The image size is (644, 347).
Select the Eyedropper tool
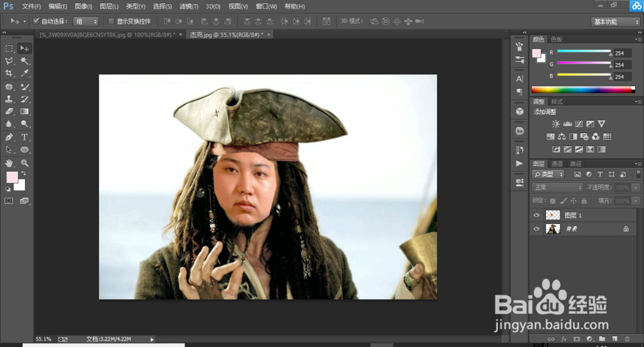(24, 73)
